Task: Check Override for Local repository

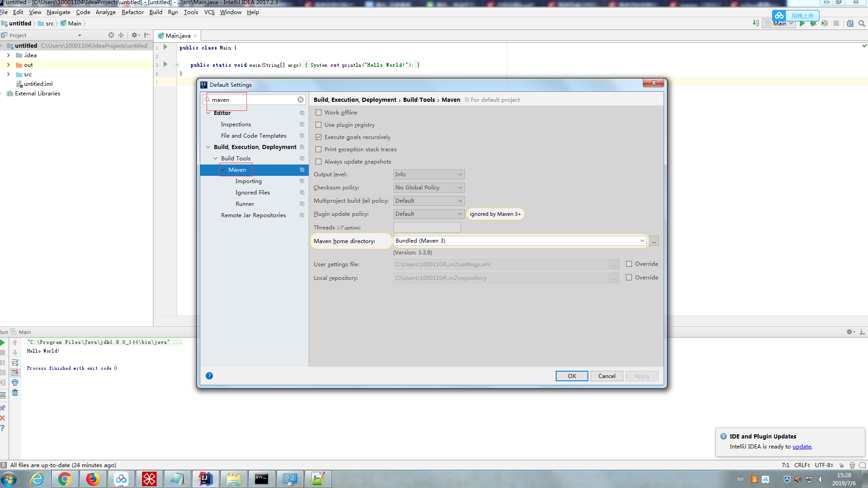Action: (x=629, y=278)
